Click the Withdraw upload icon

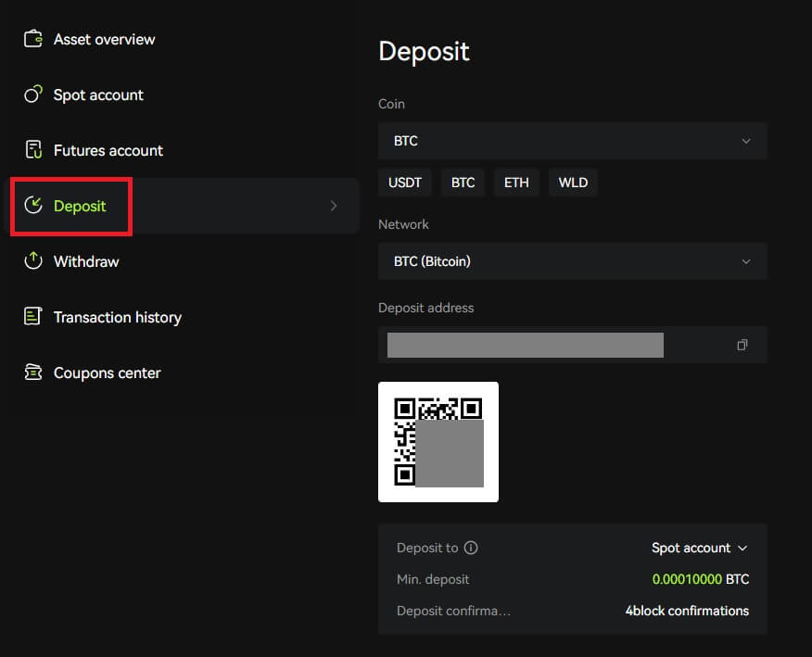[x=32, y=261]
